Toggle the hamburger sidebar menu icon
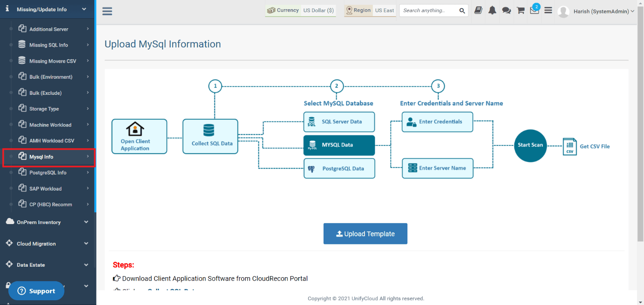This screenshot has width=644, height=305. click(107, 11)
